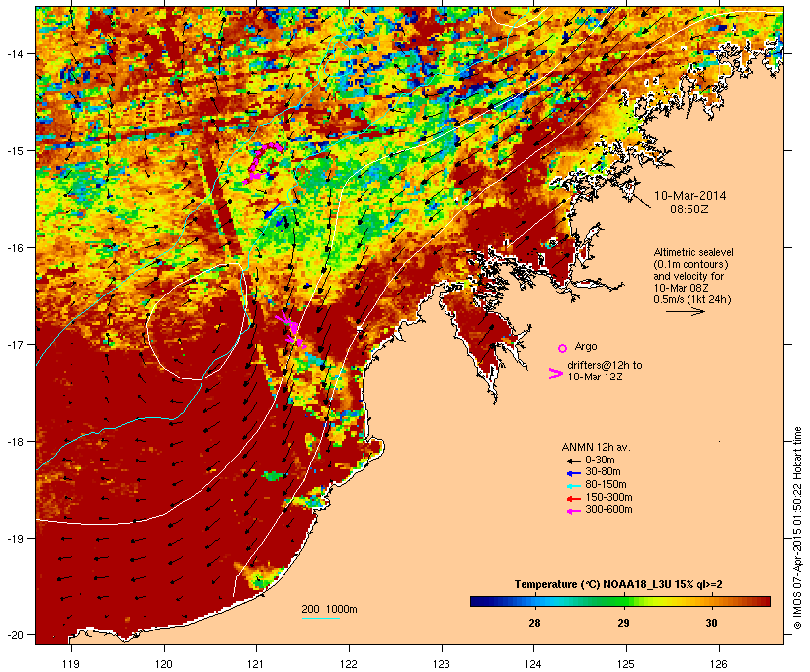The width and height of the screenshot is (810, 672).
Task: Click longitude label 124
Action: pyautogui.click(x=533, y=664)
